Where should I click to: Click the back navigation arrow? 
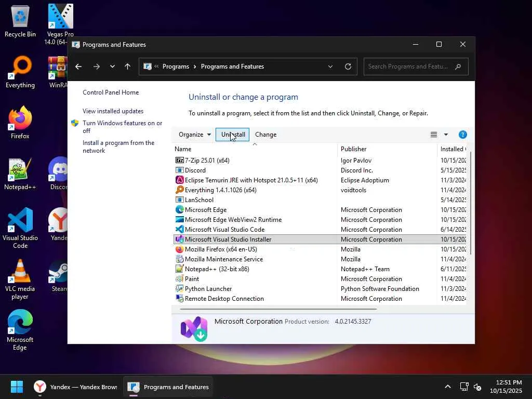coord(78,66)
